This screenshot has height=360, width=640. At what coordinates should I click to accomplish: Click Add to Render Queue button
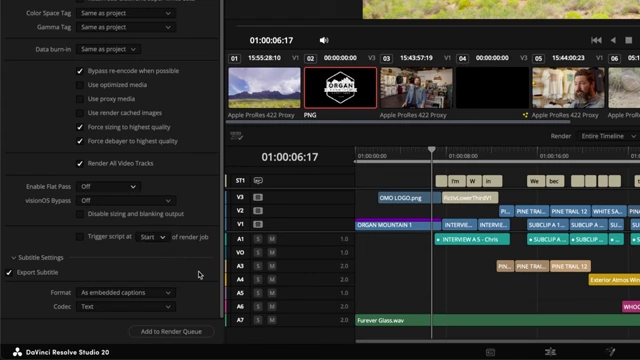[171, 331]
